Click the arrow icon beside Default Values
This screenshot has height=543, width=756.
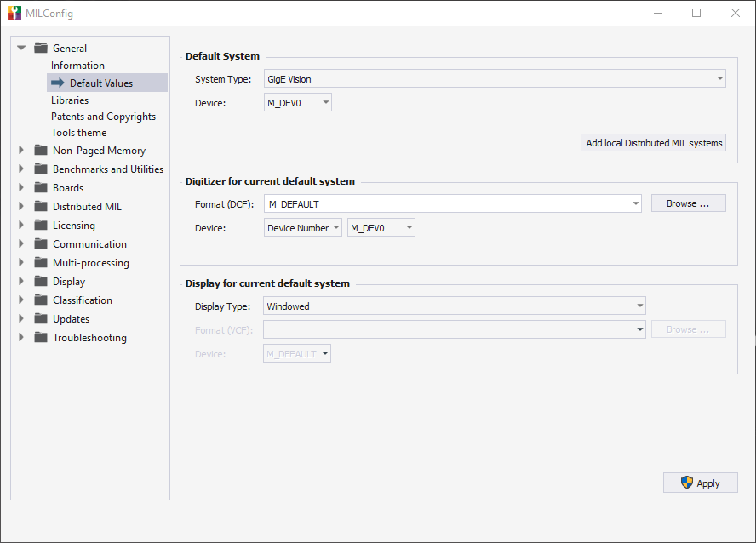pos(58,83)
